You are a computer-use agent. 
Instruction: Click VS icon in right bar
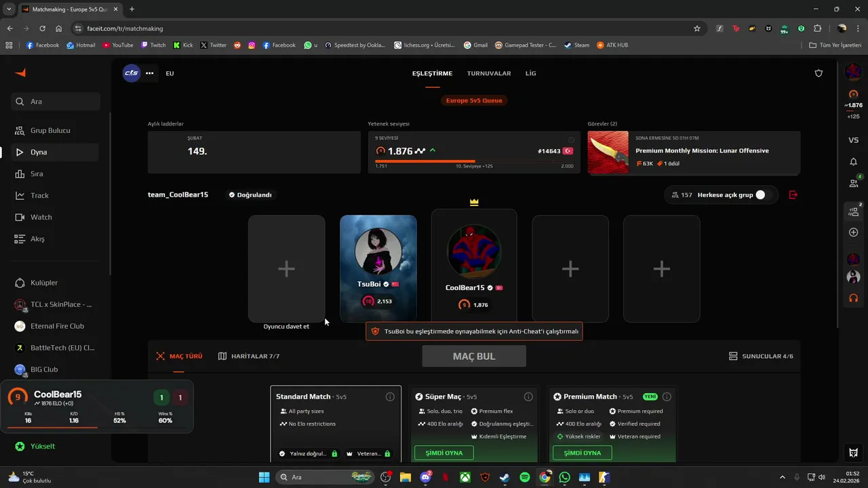click(x=853, y=140)
